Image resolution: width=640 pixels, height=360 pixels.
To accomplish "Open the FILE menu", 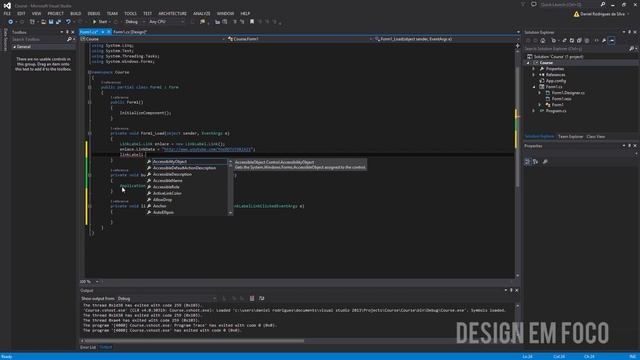I will click(7, 13).
